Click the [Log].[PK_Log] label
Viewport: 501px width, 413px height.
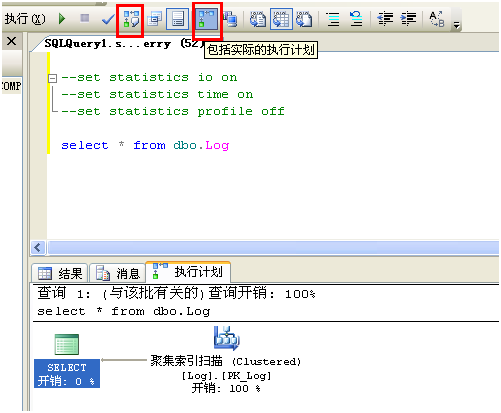click(226, 376)
